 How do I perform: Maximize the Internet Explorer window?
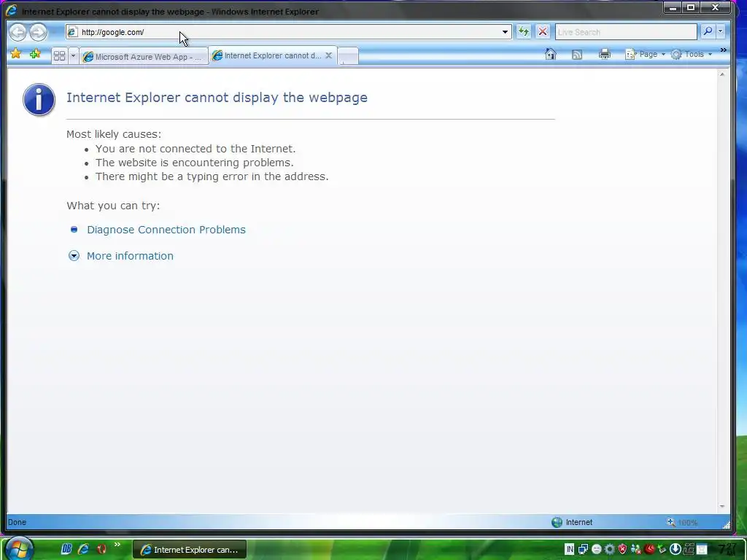tap(691, 7)
